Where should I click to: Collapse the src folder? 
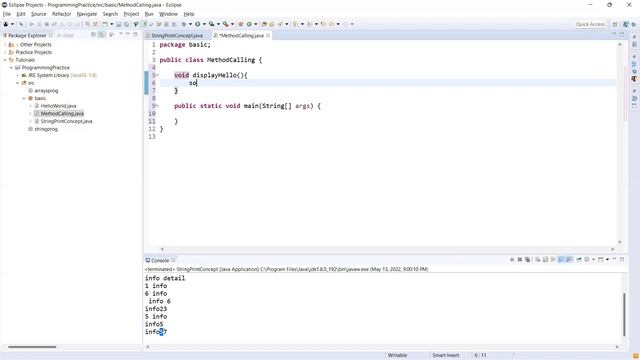pos(18,83)
